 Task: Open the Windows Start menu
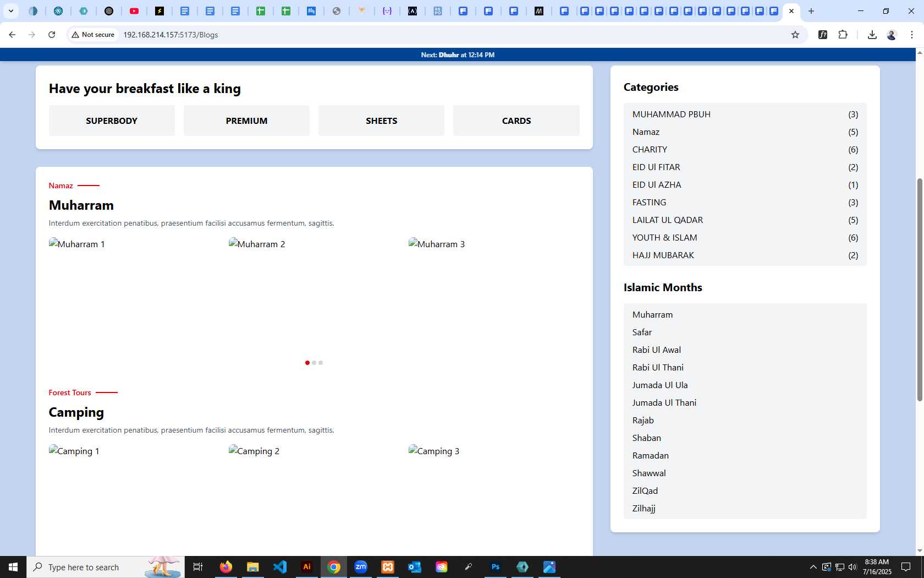click(x=13, y=567)
